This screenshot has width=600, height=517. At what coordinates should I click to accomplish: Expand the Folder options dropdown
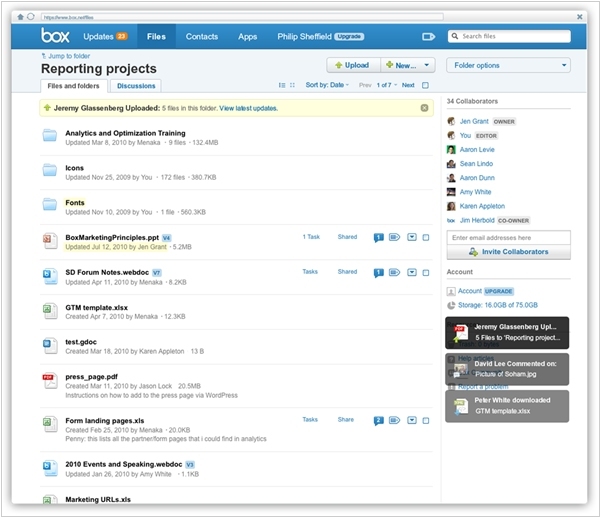click(x=508, y=65)
